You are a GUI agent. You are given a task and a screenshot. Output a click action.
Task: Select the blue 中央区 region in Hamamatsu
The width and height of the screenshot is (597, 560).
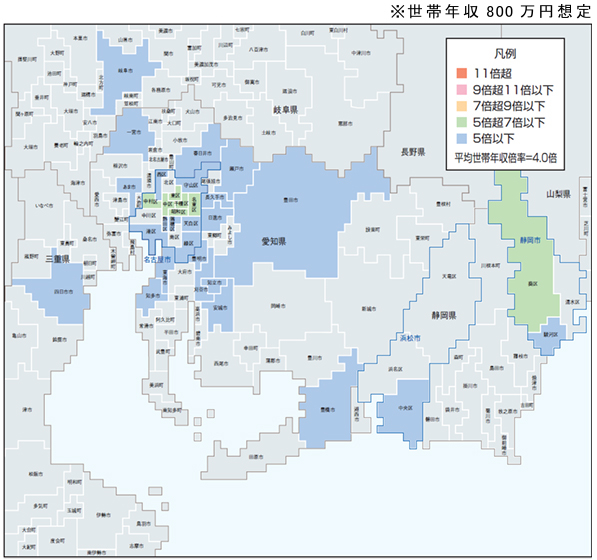[406, 409]
